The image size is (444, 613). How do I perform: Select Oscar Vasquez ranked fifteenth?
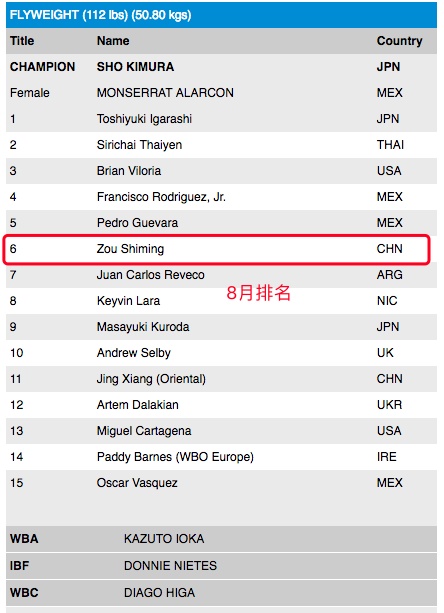tap(137, 483)
